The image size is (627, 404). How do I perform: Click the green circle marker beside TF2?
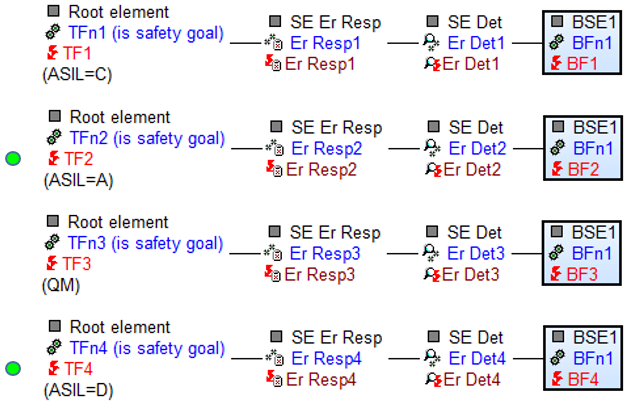pyautogui.click(x=13, y=159)
